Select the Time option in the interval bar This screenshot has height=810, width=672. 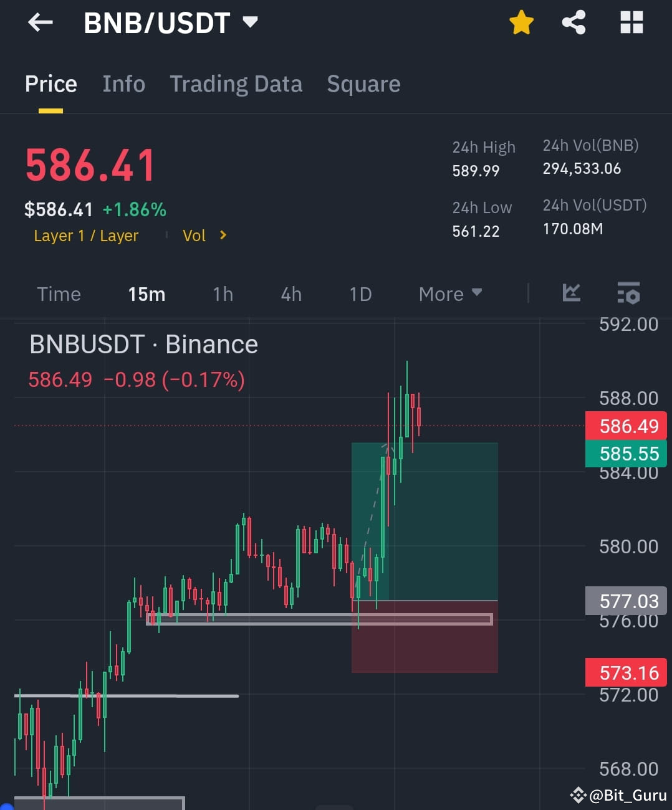click(58, 293)
